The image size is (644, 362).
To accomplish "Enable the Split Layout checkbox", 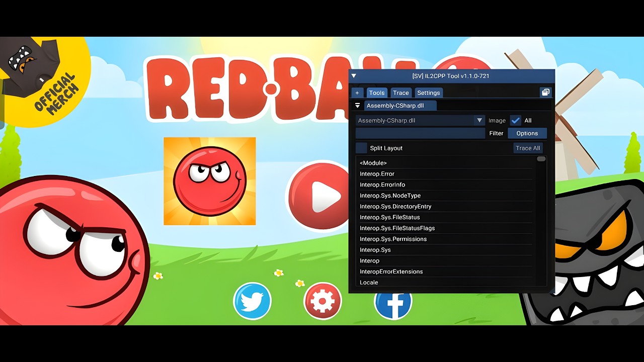I will coord(361,148).
